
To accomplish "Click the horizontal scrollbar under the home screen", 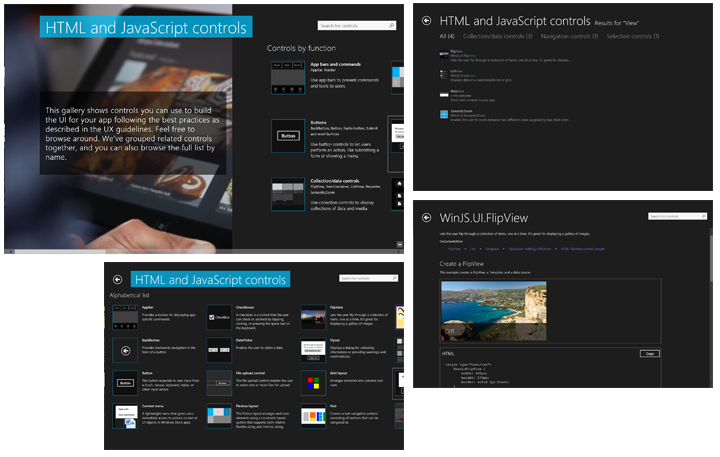I will coord(204,251).
